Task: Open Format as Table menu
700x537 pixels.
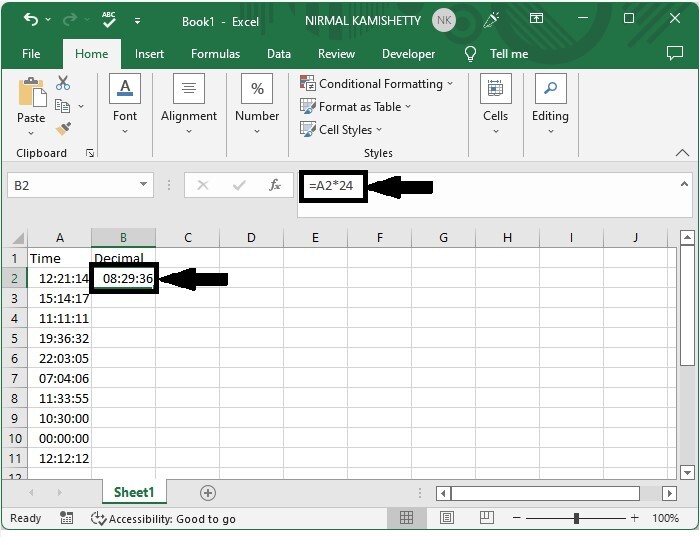Action: 355,107
